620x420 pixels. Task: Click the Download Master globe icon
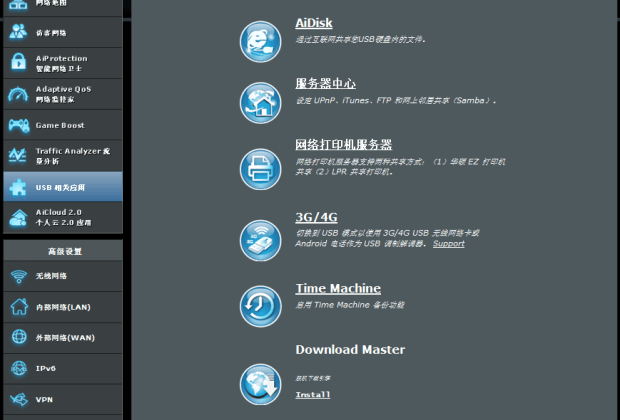tap(260, 384)
